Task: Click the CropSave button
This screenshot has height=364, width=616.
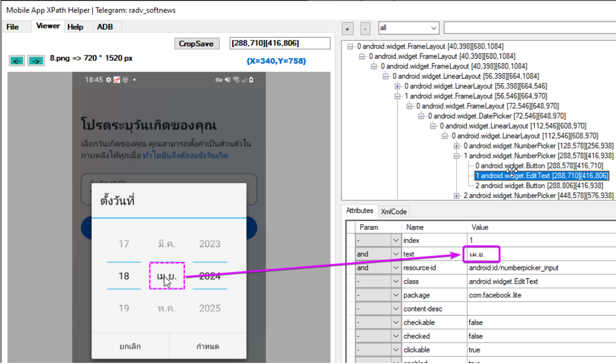Action: click(x=196, y=44)
